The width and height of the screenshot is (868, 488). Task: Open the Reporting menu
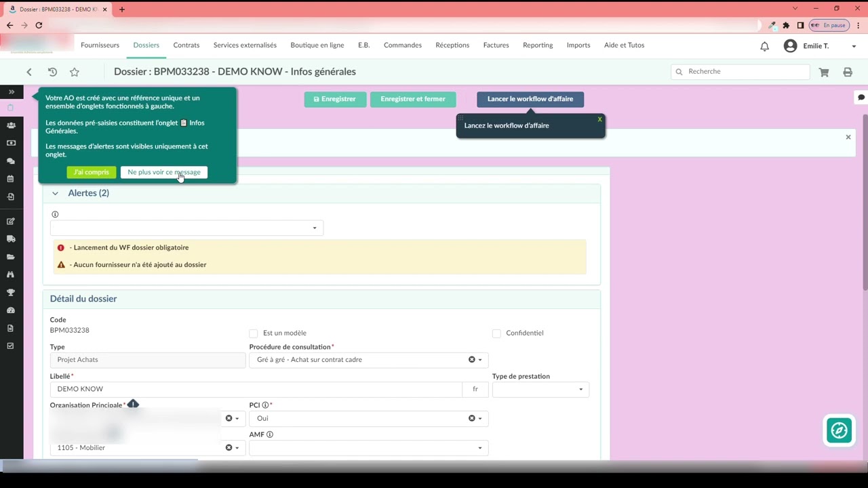[538, 45]
